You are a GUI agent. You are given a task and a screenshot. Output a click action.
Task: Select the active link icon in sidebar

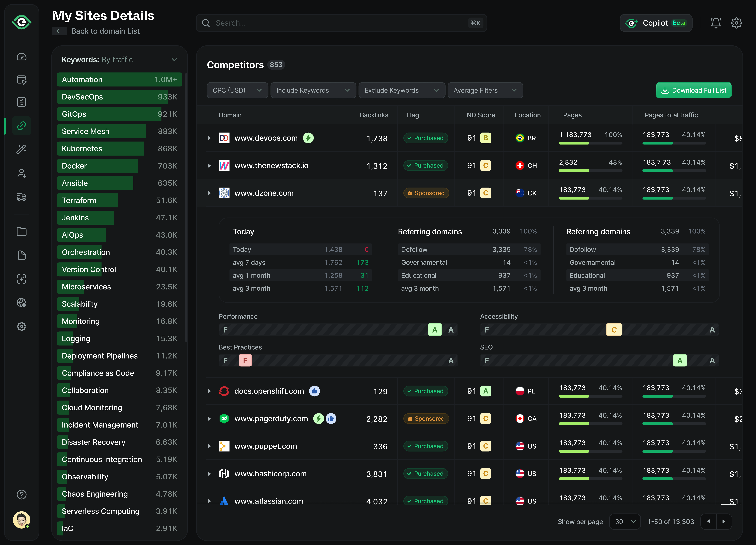point(21,126)
